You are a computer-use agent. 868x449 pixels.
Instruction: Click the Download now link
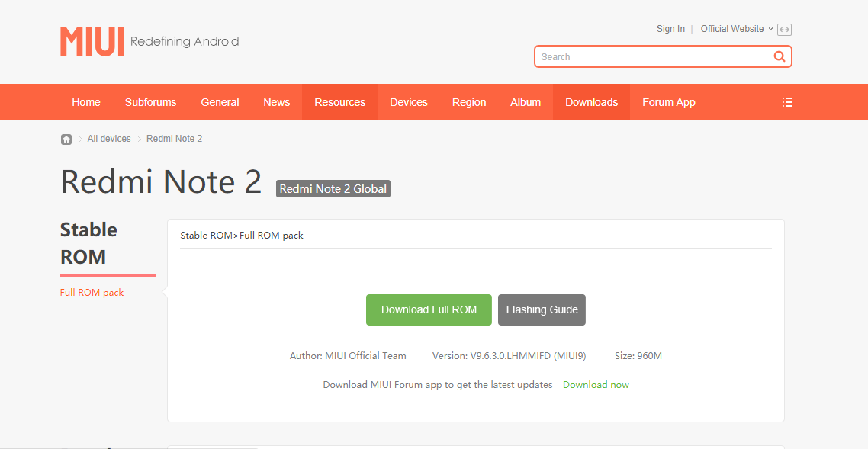point(596,385)
